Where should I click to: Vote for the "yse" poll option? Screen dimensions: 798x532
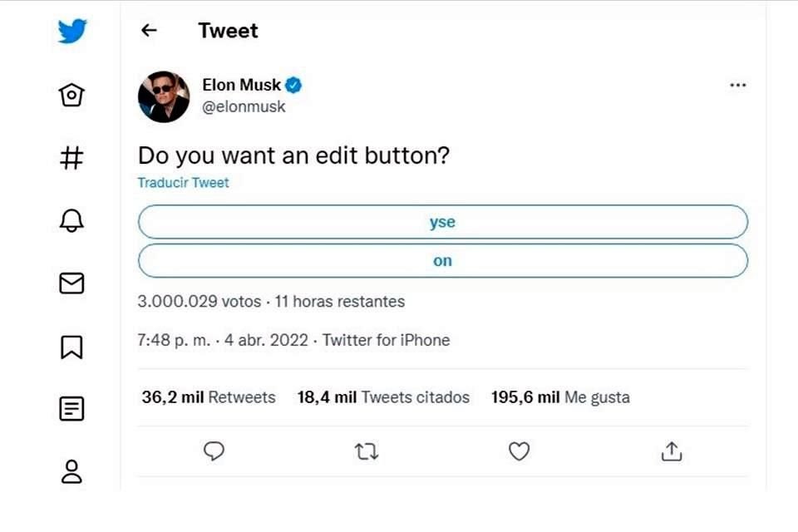(x=442, y=223)
